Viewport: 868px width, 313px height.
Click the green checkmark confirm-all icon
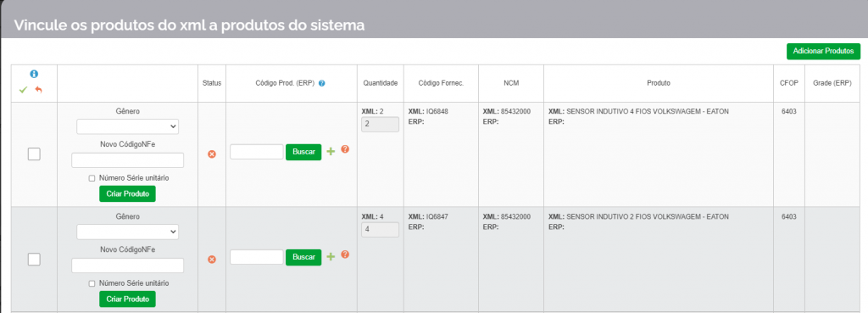[x=23, y=90]
